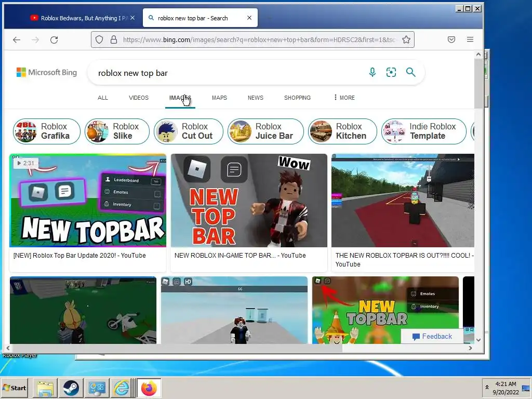The height and width of the screenshot is (399, 532).
Task: Launch Steam from the taskbar
Action: 71,388
